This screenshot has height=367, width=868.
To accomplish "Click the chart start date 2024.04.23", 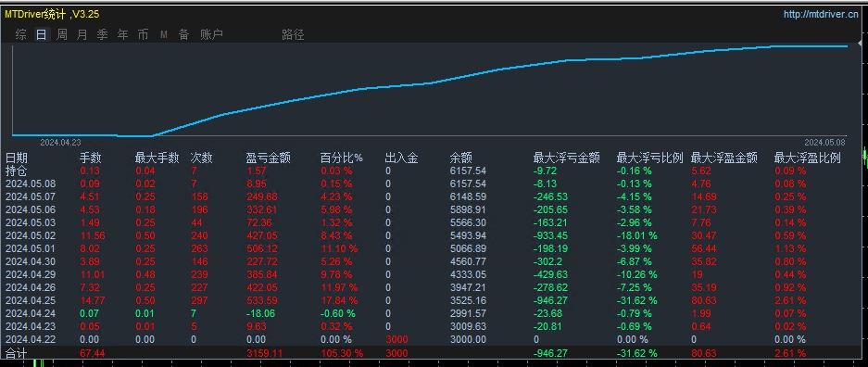I will click(60, 143).
